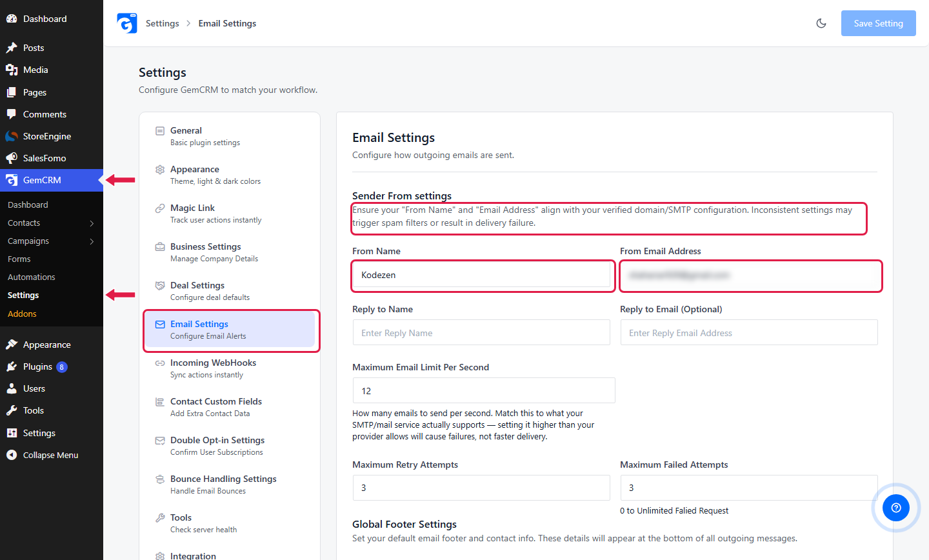Click Settings in the breadcrumb

[163, 23]
